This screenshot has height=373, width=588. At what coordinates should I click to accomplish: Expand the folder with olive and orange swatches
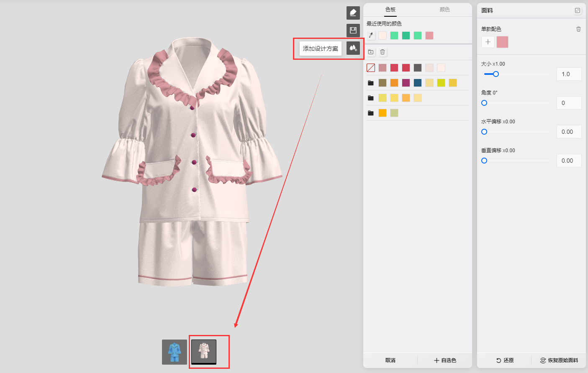[x=371, y=83]
